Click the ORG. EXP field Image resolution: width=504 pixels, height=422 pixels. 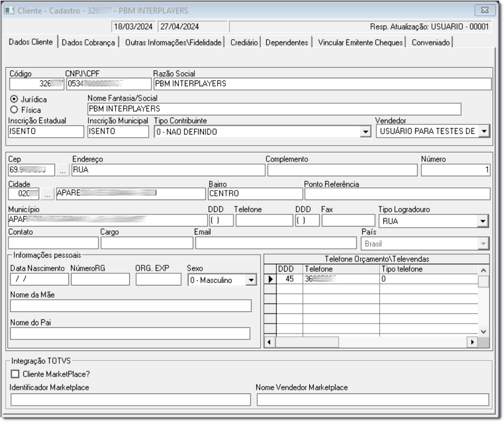158,279
